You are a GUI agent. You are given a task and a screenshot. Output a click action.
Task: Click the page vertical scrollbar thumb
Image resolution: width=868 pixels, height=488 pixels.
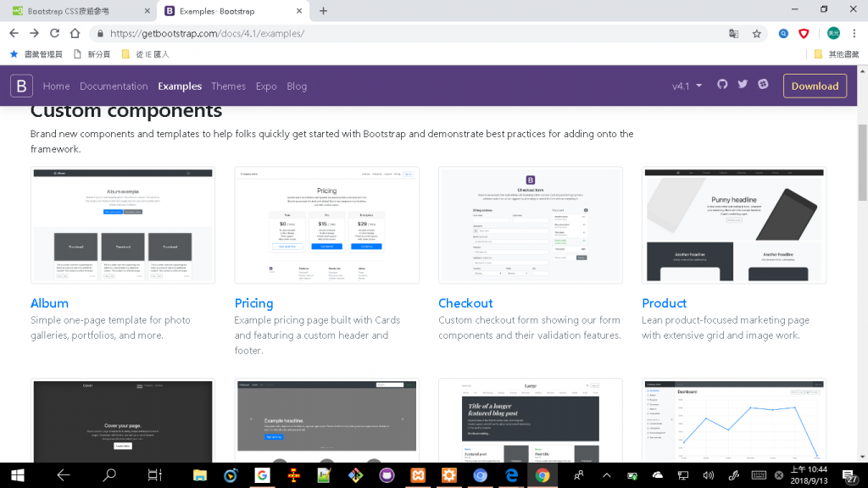pyautogui.click(x=862, y=163)
